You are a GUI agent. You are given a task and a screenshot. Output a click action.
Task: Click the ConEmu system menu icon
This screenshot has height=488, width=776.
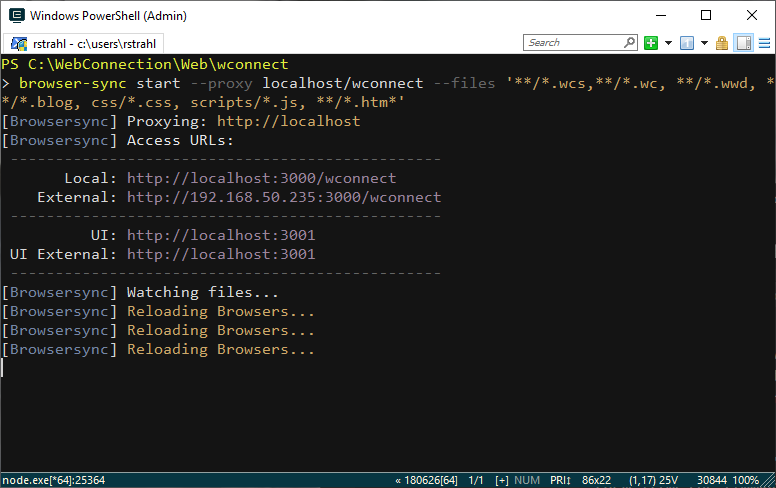(17, 15)
